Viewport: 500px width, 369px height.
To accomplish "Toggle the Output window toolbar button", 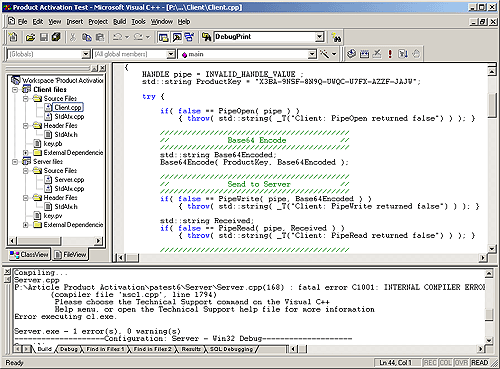I will point(177,37).
